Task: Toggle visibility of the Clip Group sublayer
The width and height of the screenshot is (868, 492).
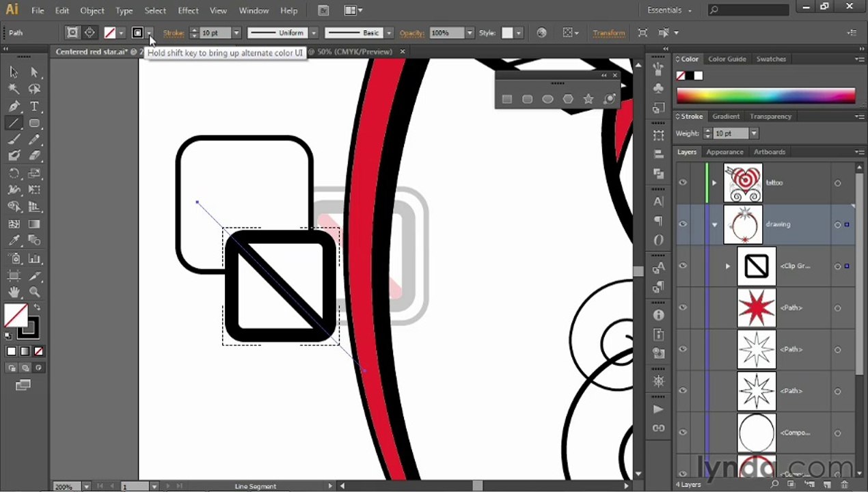Action: [x=683, y=266]
